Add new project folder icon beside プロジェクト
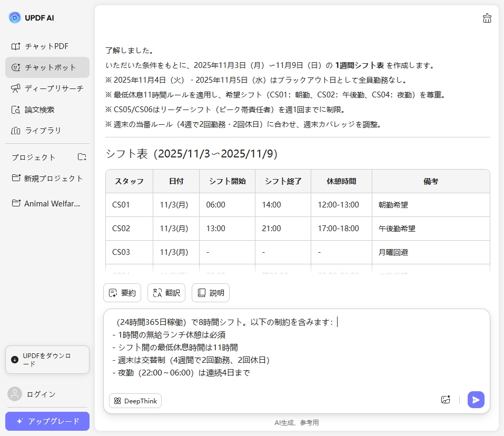The width and height of the screenshot is (504, 436). [x=82, y=157]
